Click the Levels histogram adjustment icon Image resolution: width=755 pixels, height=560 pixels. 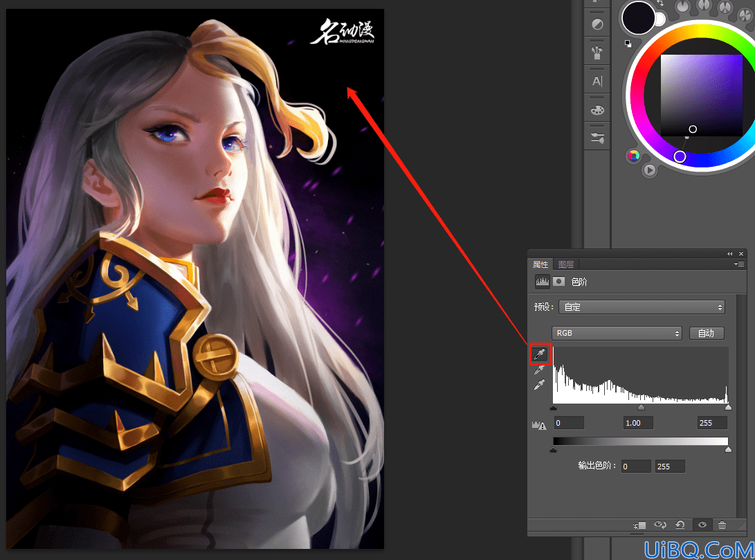[x=542, y=282]
